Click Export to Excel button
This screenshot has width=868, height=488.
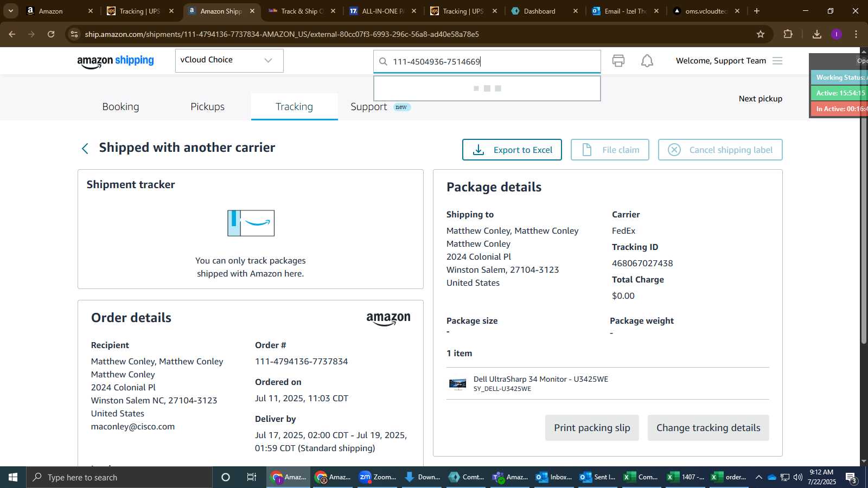pos(512,150)
